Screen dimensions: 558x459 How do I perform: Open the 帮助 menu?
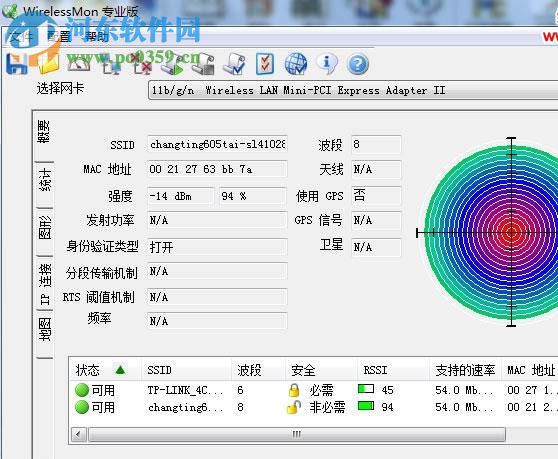[x=97, y=36]
